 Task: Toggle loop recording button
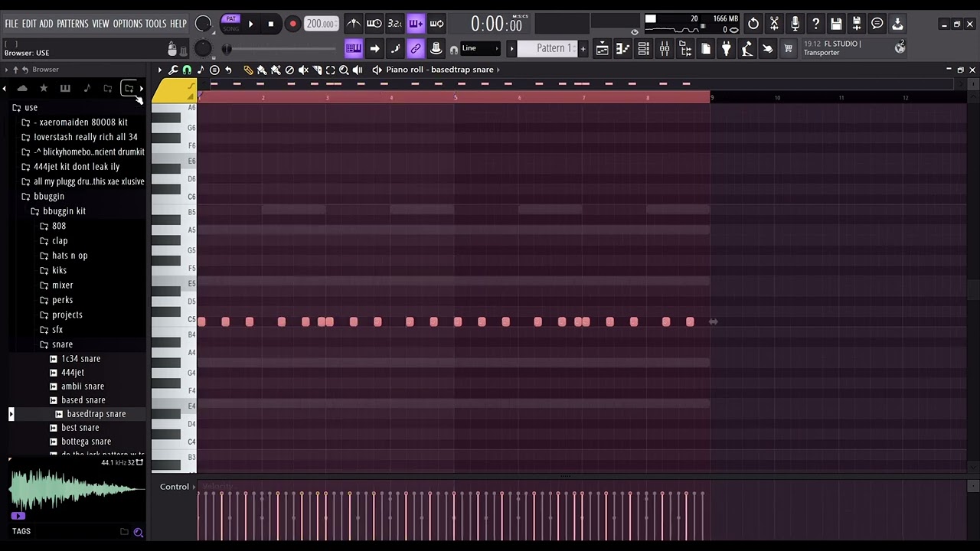(436, 24)
